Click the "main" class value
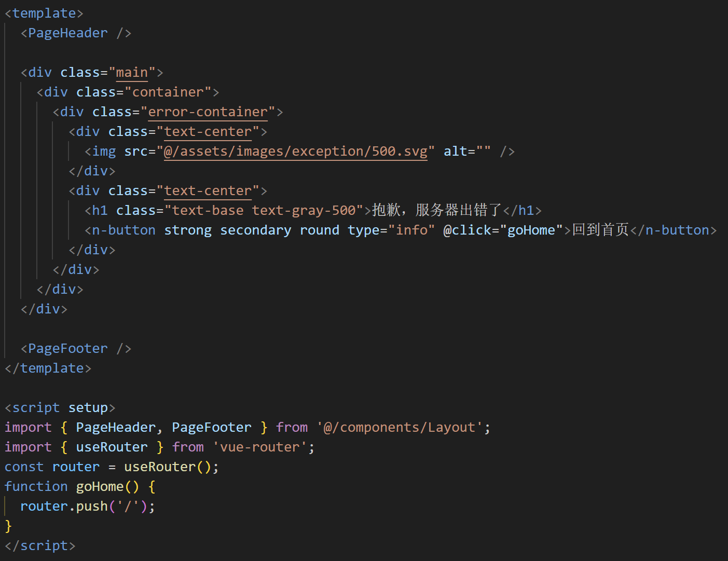728x561 pixels. 132,73
